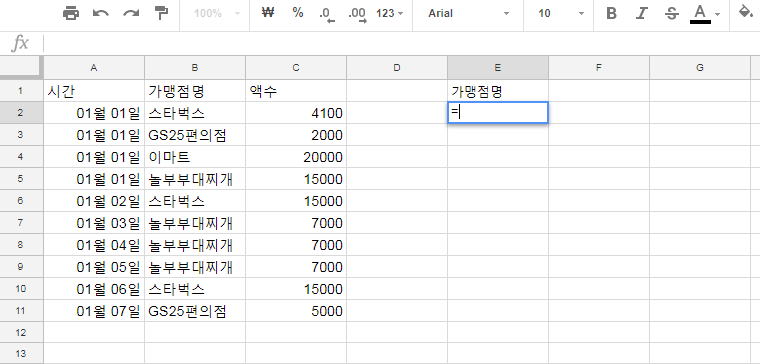Toggle italic formatting
Viewport: 760px width, 364px height.
point(642,13)
